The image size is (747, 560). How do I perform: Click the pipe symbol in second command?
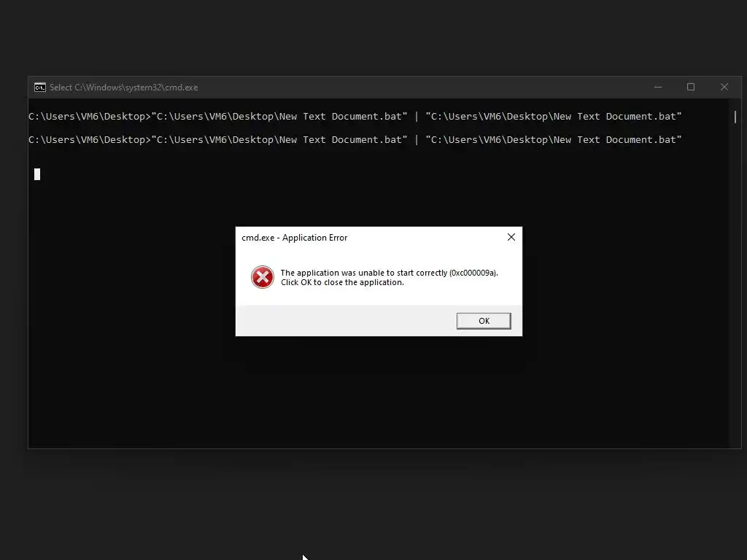pyautogui.click(x=417, y=139)
